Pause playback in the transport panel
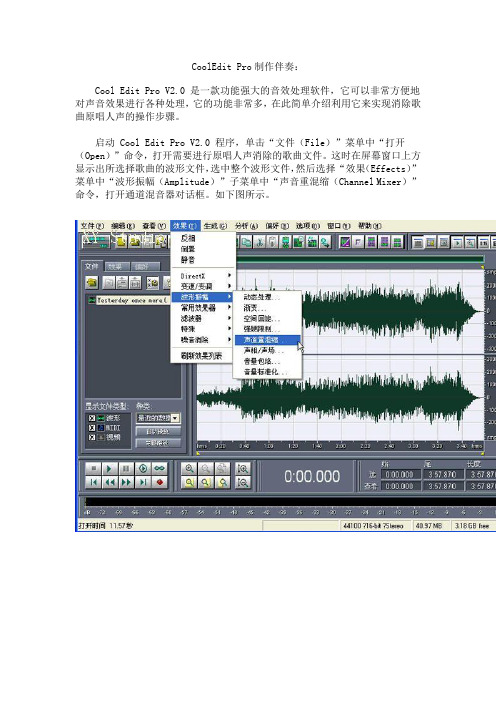This screenshot has width=496, height=702. click(126, 468)
